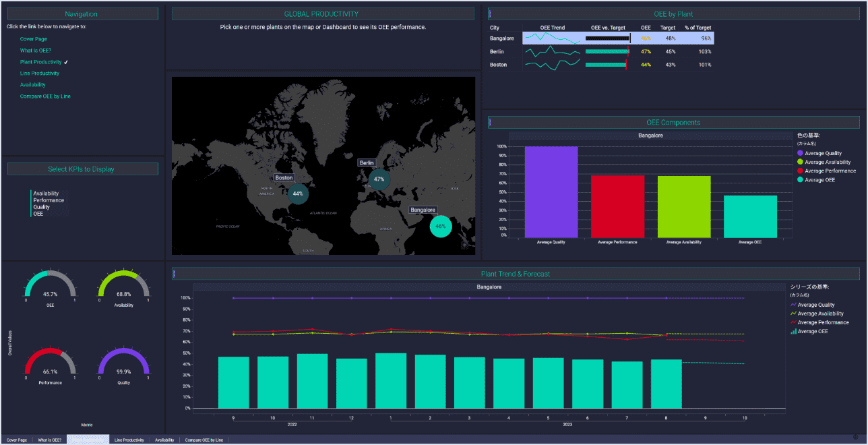Click the 2022 month 9 bar in Plant Trend
This screenshot has width=868, height=445.
pyautogui.click(x=233, y=382)
